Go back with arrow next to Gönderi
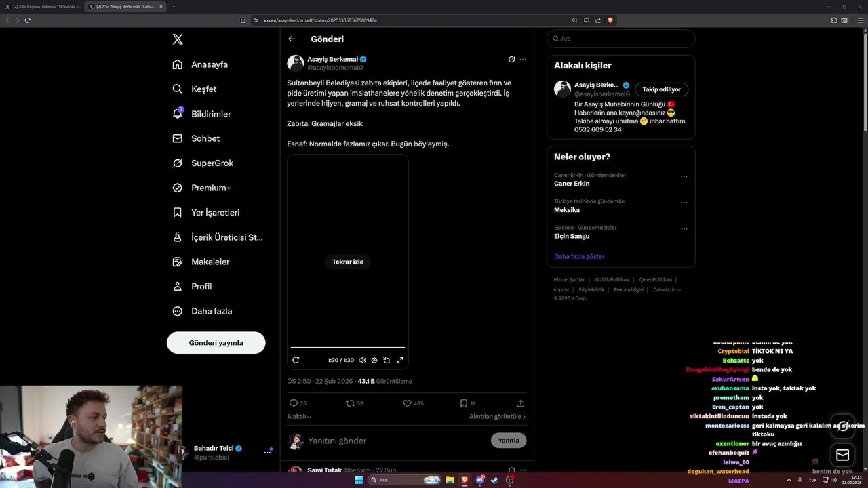Screen dimensions: 868x488 tap(292, 39)
